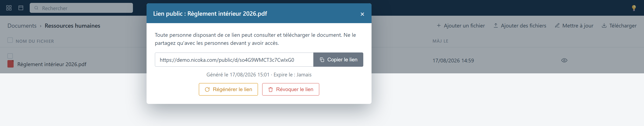Tick the select-all checkbox beside NOM DU FICHIER
This screenshot has height=126, width=644.
tap(10, 40)
